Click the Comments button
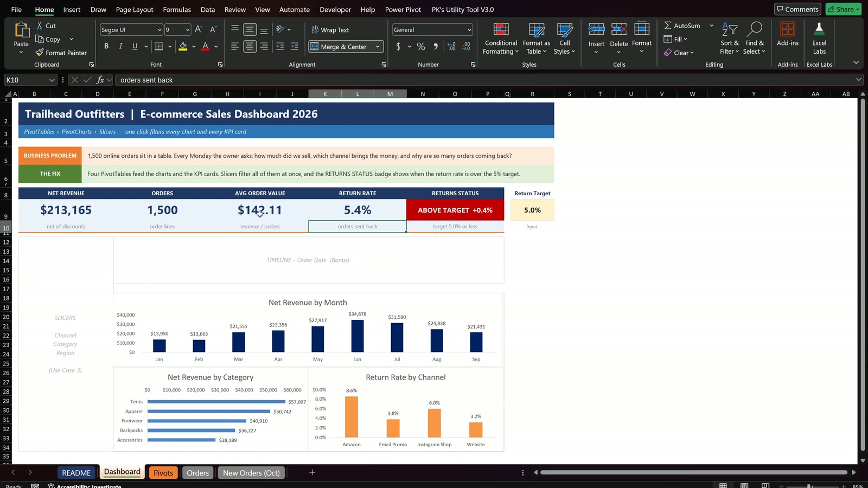Viewport: 868px width, 488px height. (797, 9)
